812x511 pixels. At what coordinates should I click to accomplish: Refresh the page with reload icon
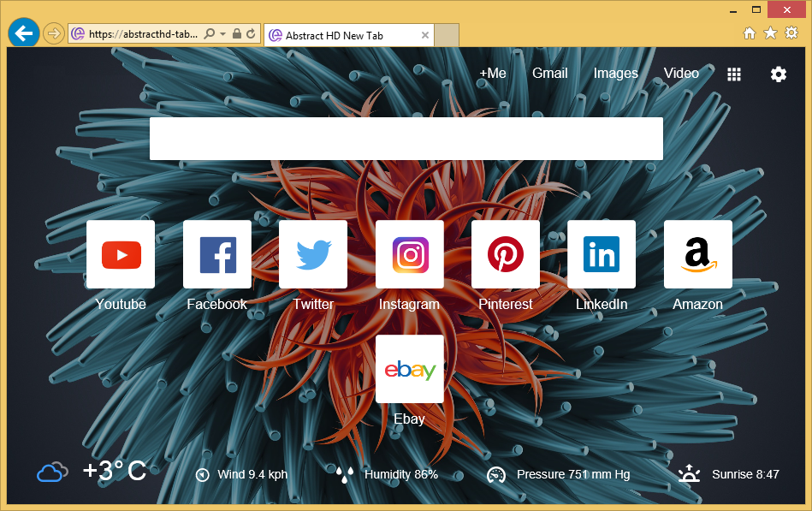pos(251,34)
